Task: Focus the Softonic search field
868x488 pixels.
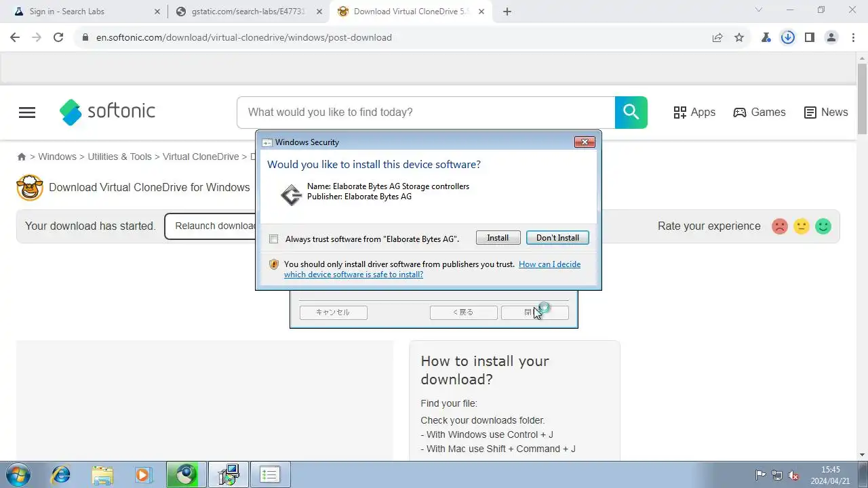Action: click(426, 113)
